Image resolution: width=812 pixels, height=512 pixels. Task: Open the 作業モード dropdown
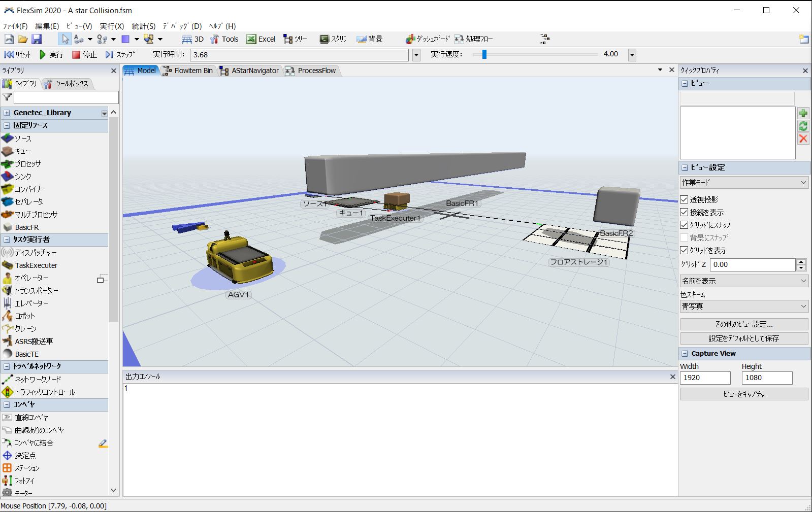[744, 182]
